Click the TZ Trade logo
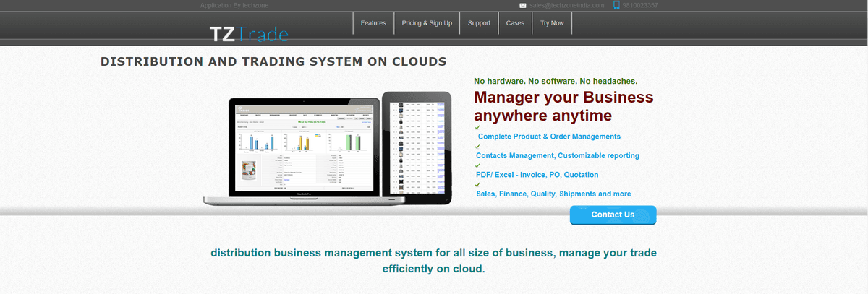Image resolution: width=868 pixels, height=294 pixels. click(249, 33)
